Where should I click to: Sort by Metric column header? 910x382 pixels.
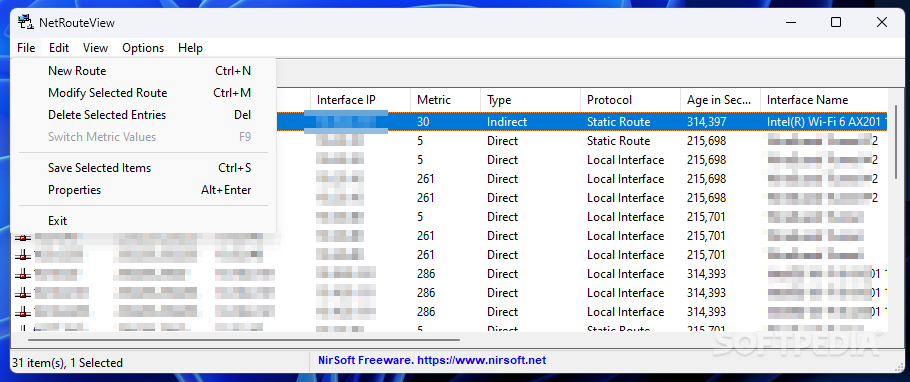click(x=445, y=100)
